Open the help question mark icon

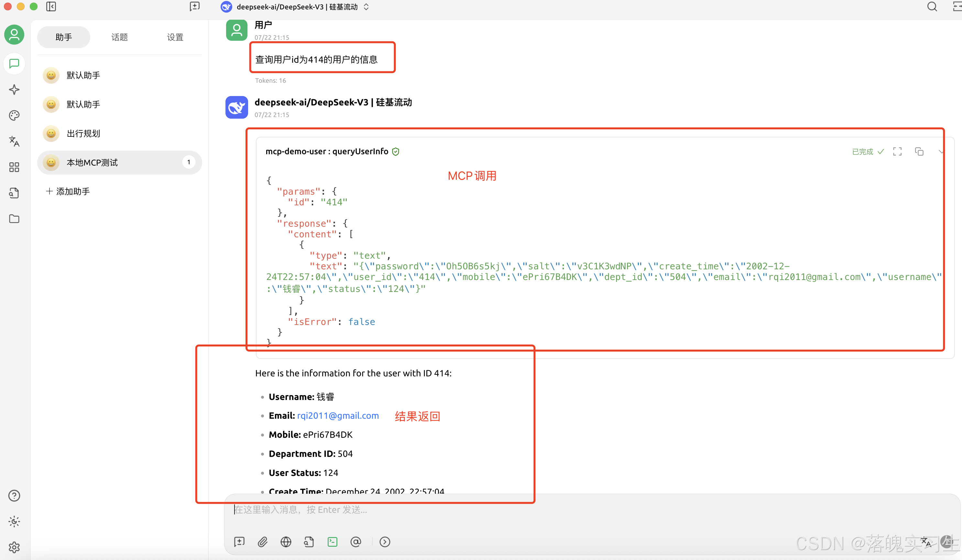14,496
